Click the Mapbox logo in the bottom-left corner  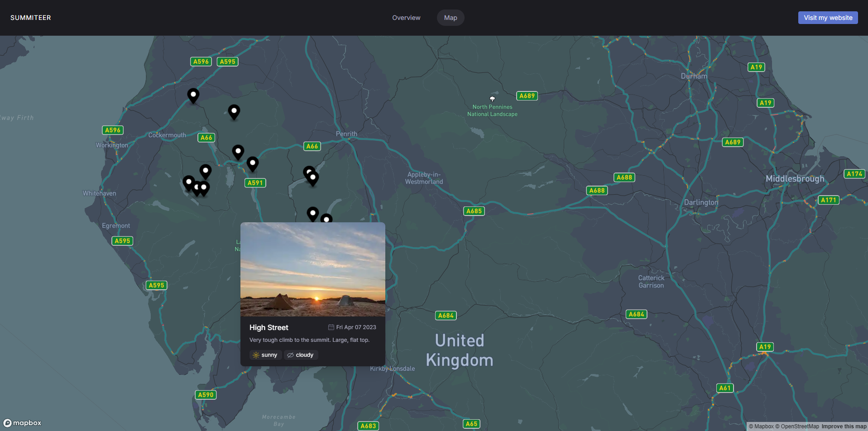(22, 423)
